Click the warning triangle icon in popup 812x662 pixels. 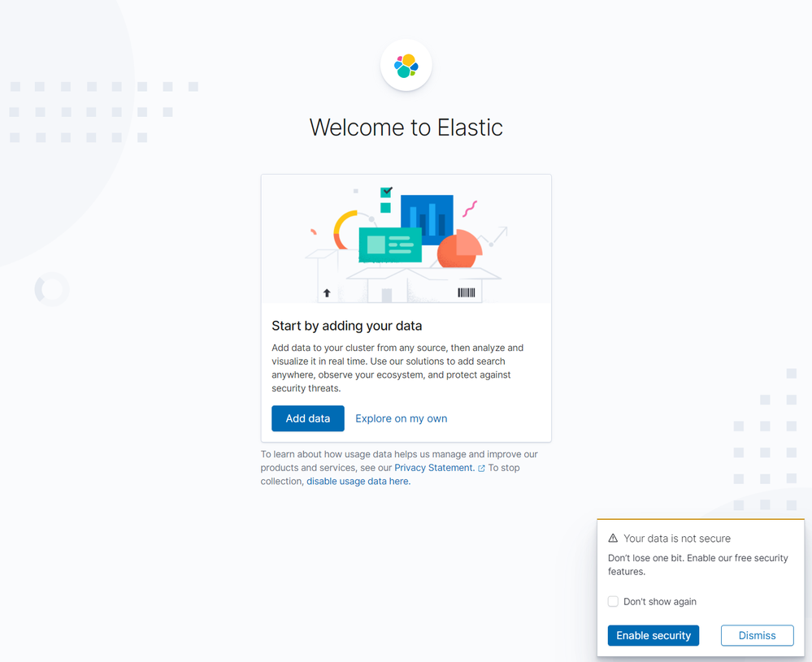click(613, 539)
